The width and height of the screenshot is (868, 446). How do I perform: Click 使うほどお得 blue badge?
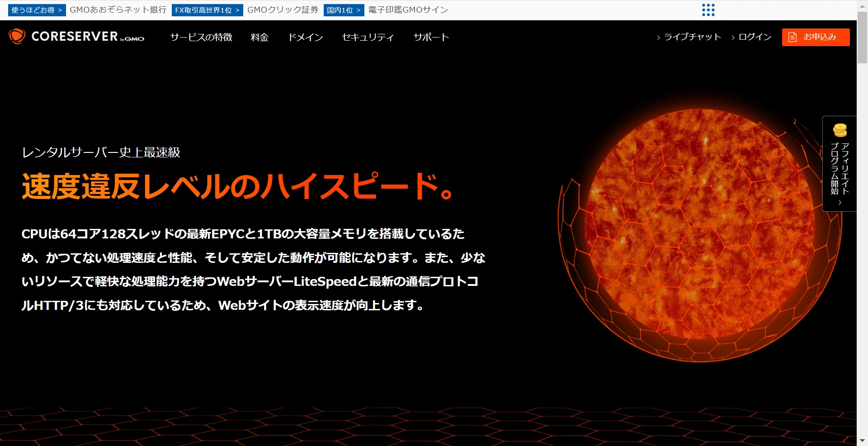tap(37, 10)
